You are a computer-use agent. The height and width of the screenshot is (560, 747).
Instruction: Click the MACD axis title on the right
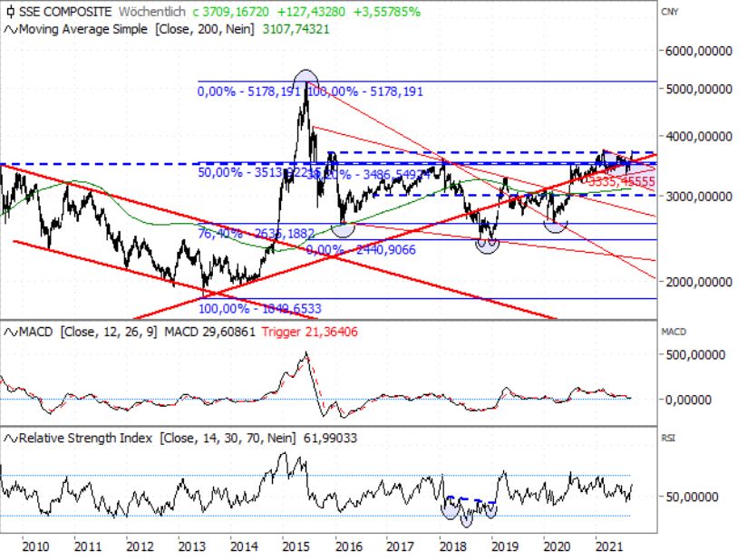pos(674,332)
